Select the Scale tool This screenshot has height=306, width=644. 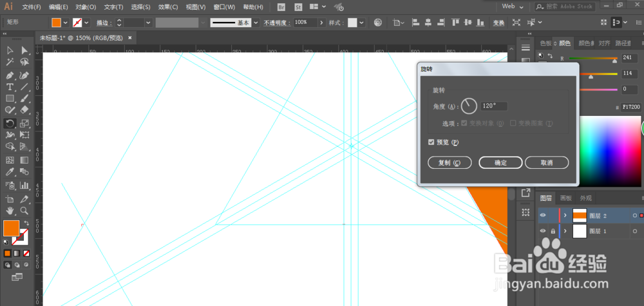point(24,123)
